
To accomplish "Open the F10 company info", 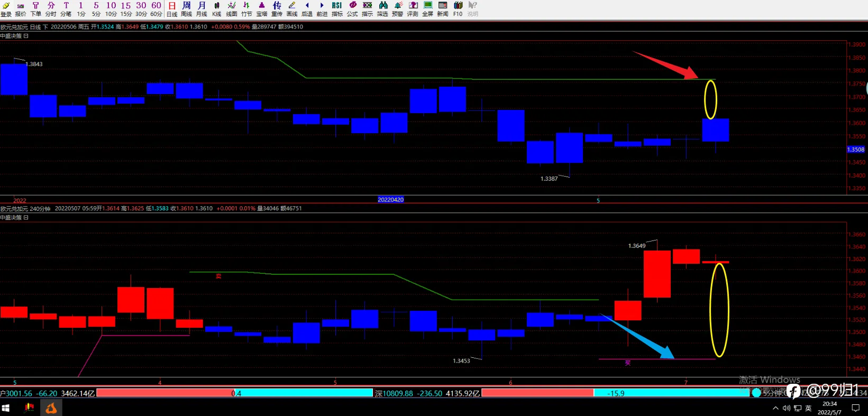I will (458, 9).
